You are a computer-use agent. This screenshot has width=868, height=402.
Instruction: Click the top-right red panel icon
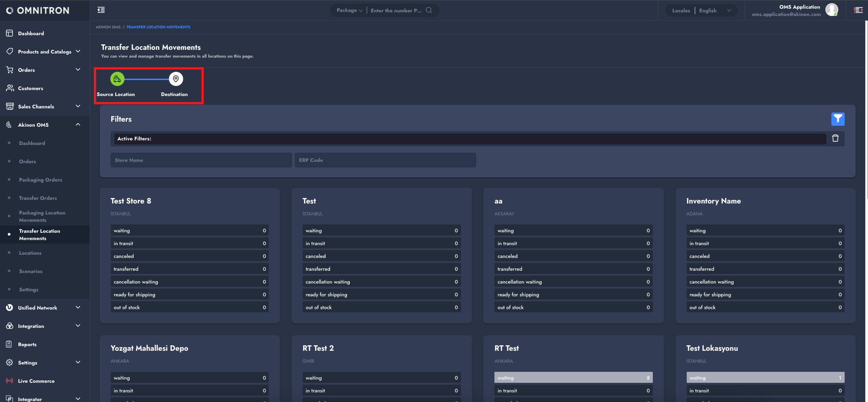pyautogui.click(x=858, y=10)
